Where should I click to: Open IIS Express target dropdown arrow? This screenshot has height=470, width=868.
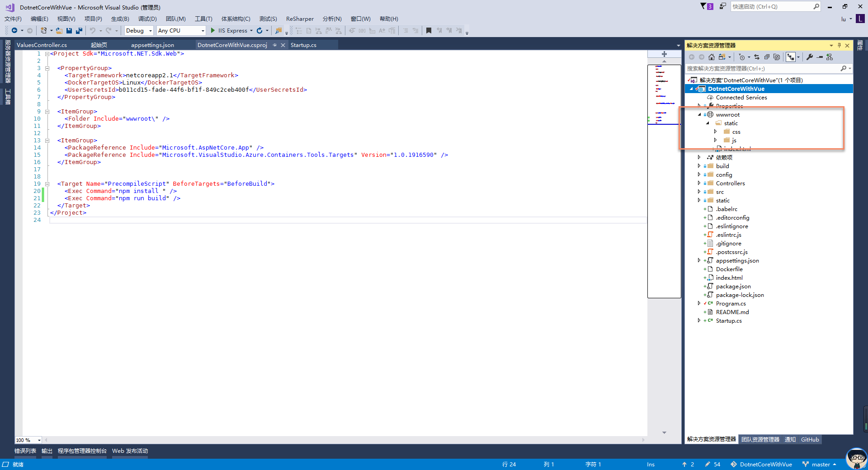tap(251, 31)
